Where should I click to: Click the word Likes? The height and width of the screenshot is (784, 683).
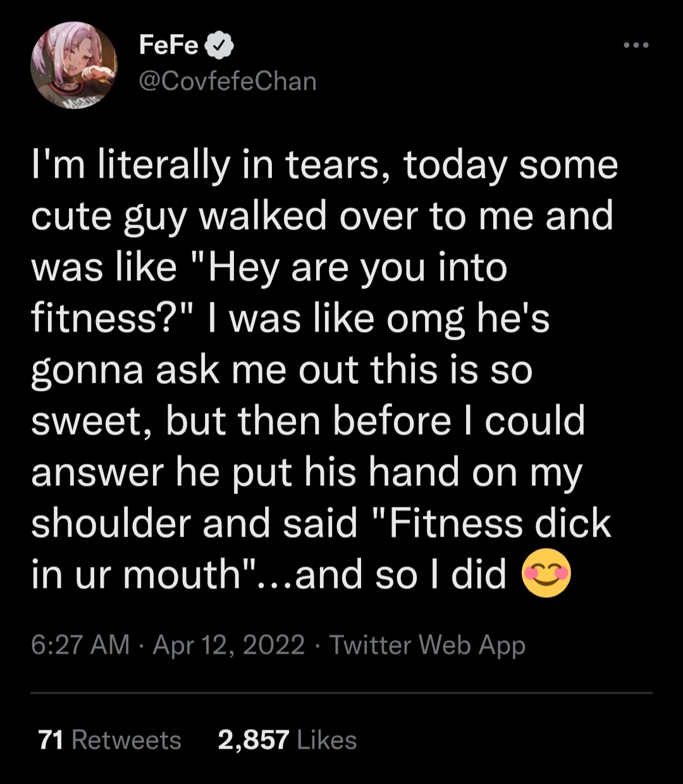click(x=326, y=740)
